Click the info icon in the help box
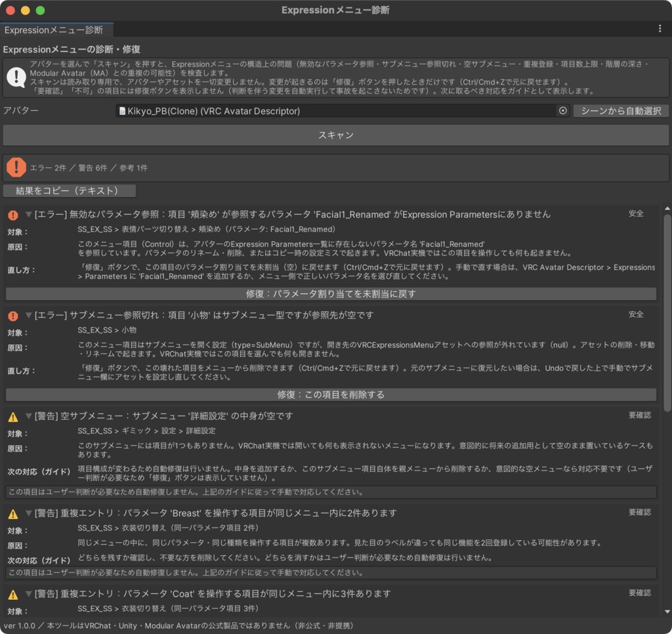The width and height of the screenshot is (672, 634). click(x=16, y=77)
